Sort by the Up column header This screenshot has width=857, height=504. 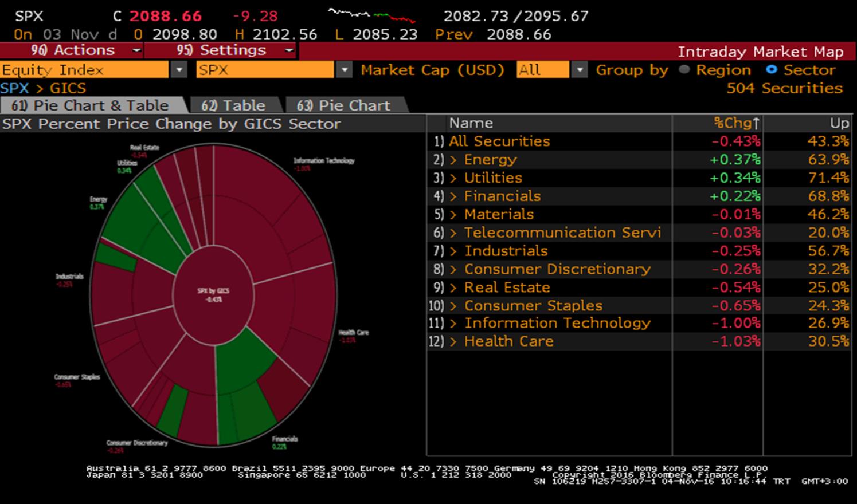click(x=839, y=123)
